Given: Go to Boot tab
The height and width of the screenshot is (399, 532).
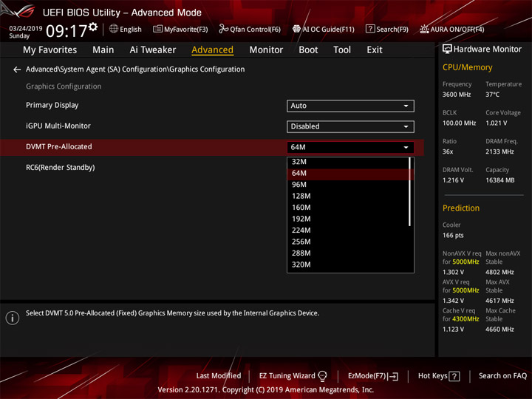Looking at the screenshot, I should pos(308,50).
